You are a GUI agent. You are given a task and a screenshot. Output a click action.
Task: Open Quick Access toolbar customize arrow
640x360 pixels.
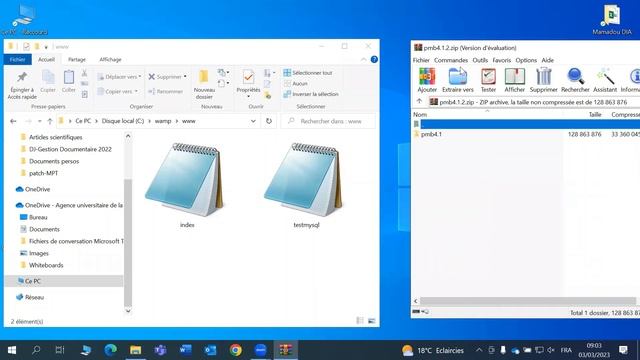pos(46,47)
